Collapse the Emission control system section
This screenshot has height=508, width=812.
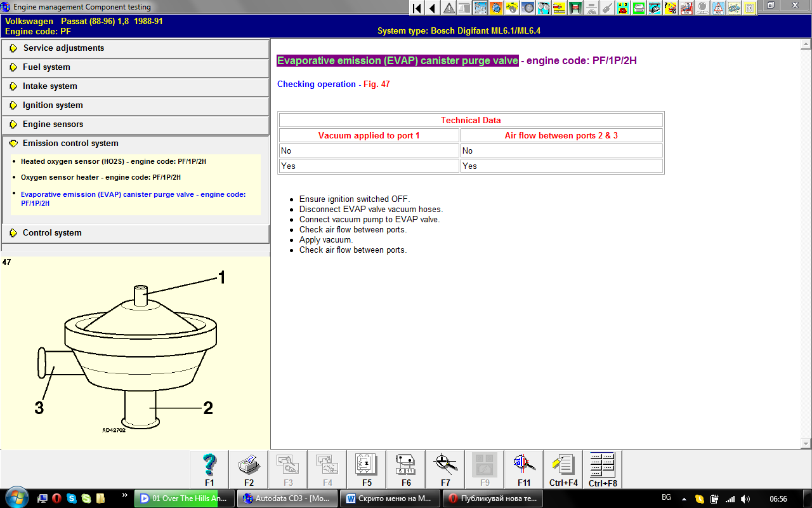point(70,144)
